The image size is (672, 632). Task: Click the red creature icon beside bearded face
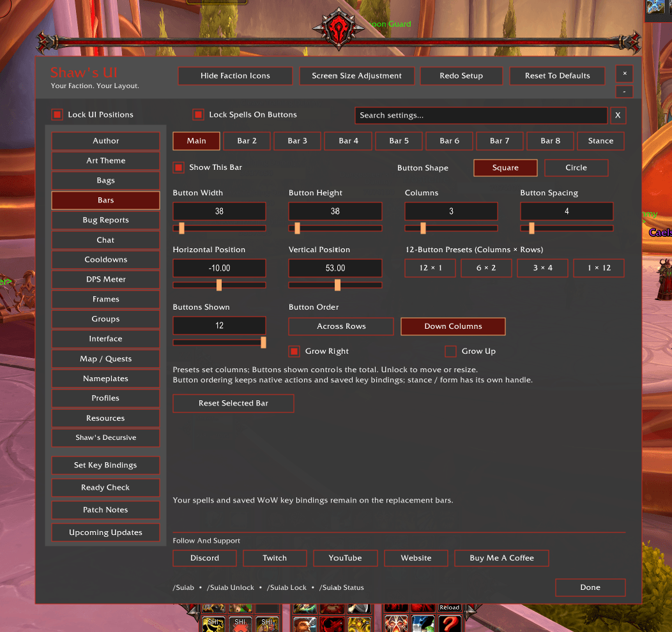click(x=332, y=624)
